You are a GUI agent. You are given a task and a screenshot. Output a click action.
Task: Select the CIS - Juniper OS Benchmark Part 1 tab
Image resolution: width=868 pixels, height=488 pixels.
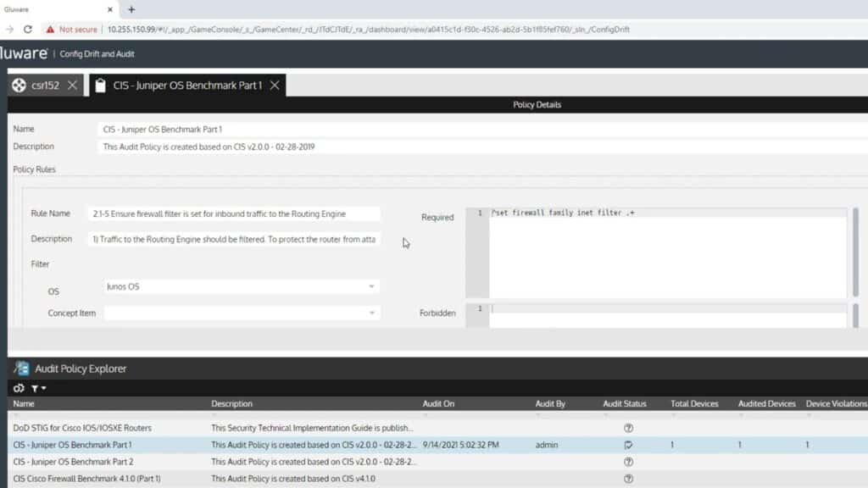coord(186,85)
